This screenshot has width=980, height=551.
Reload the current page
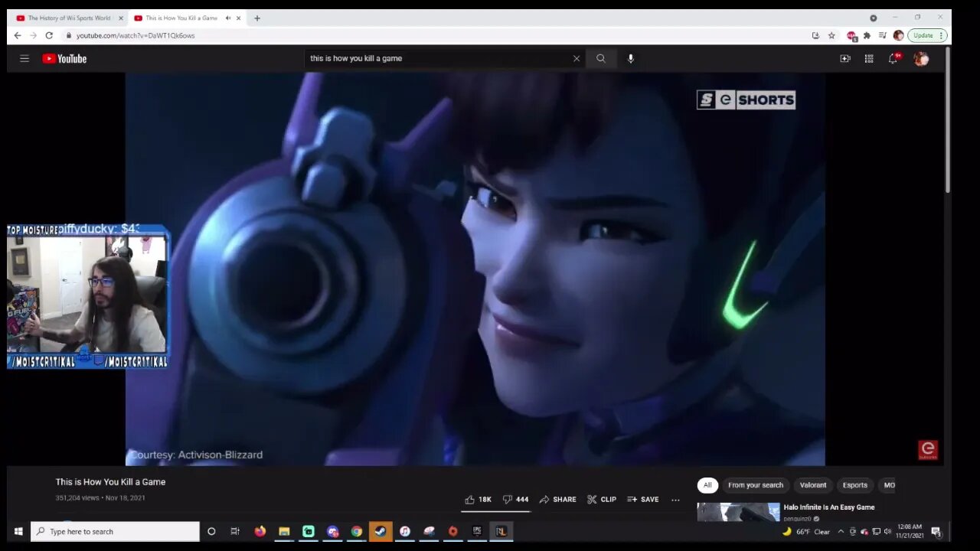tap(49, 35)
